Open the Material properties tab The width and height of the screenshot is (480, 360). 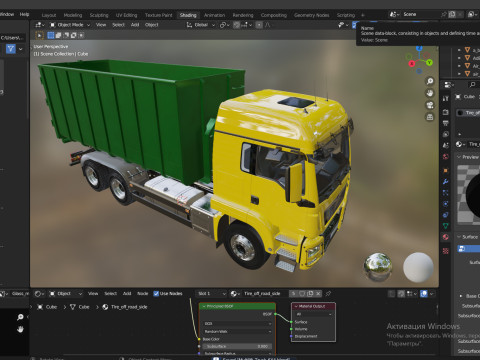tap(446, 237)
